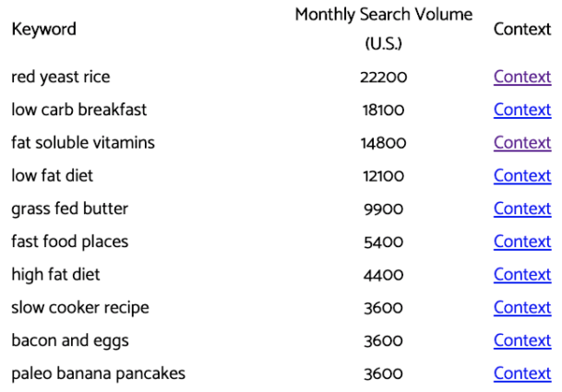562x392 pixels.
Task: Open the bacon and eggs Context link
Action: click(521, 340)
